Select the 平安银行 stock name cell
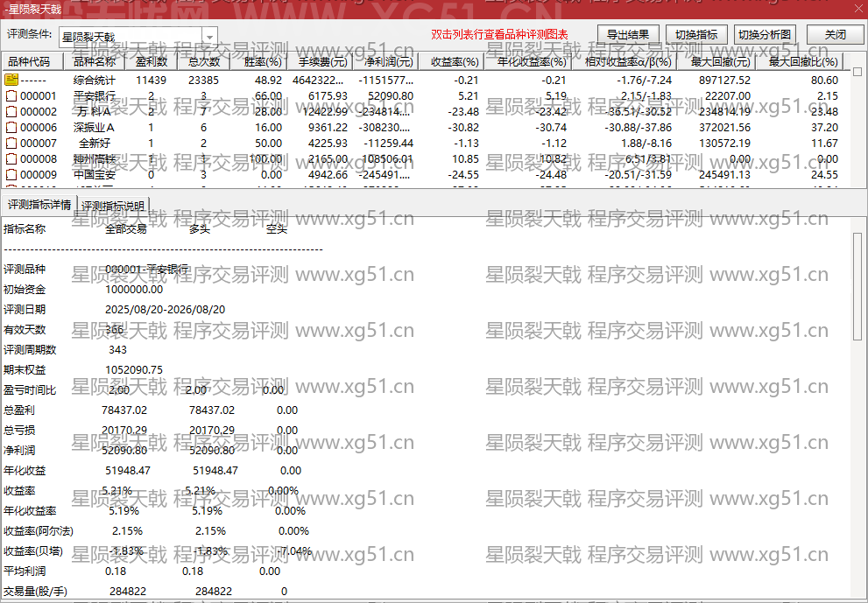The width and height of the screenshot is (868, 603). pyautogui.click(x=94, y=95)
